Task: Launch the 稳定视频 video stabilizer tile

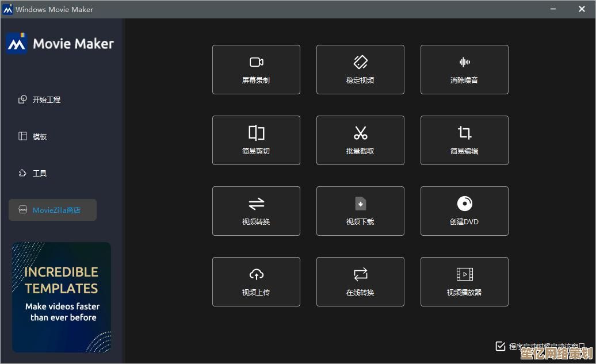Action: click(360, 70)
